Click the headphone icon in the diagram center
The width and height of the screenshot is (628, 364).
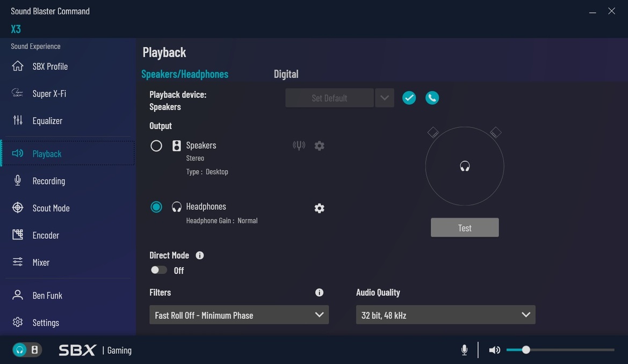pyautogui.click(x=465, y=166)
